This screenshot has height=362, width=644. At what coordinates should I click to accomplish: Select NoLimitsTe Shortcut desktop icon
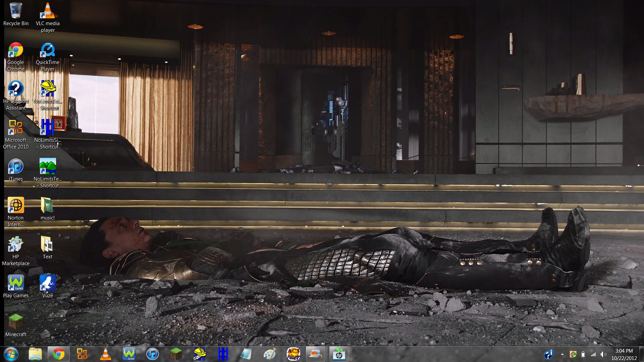click(48, 173)
